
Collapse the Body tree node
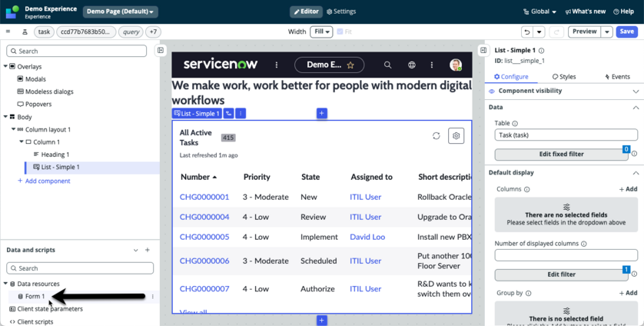(5, 117)
